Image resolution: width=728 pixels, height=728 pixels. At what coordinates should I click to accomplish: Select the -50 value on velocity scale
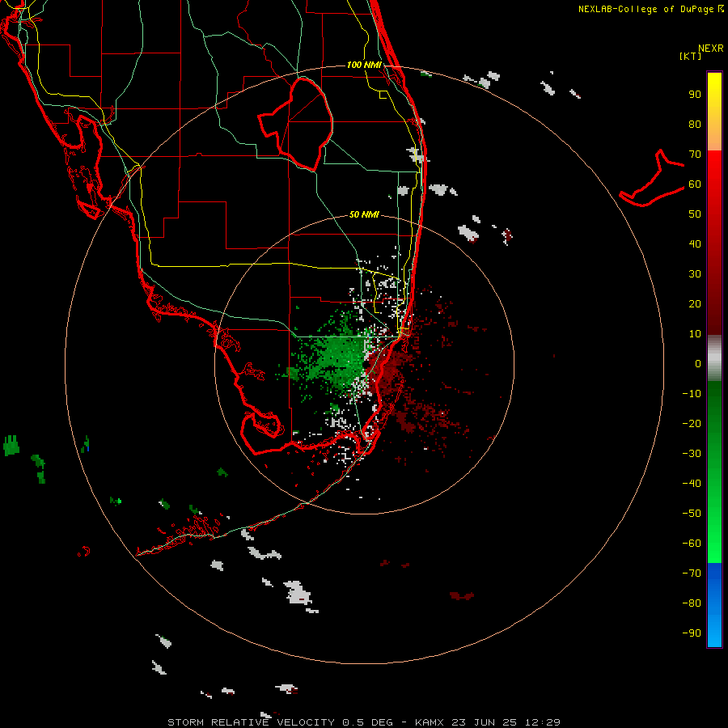point(692,514)
